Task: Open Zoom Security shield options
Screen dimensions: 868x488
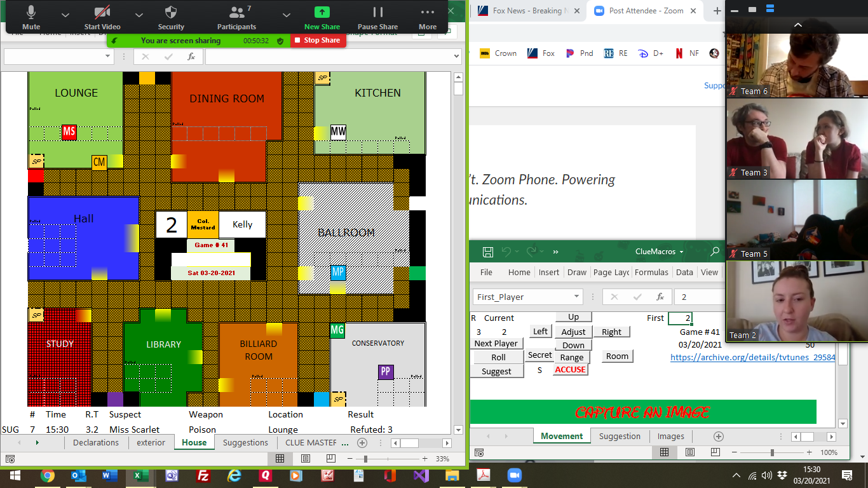Action: [171, 18]
